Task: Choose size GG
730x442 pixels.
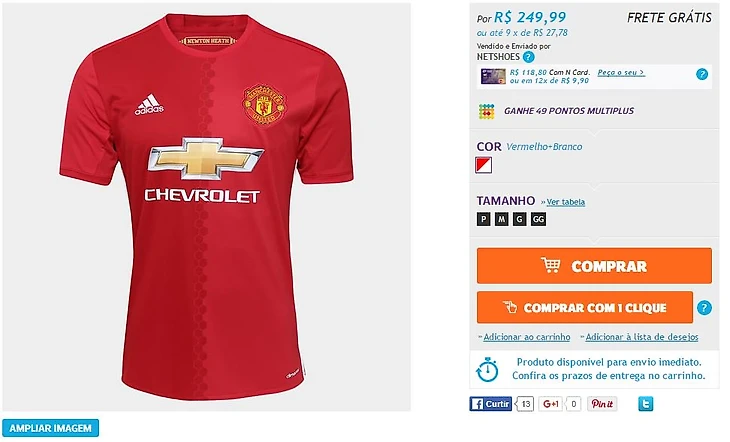Action: tap(538, 219)
